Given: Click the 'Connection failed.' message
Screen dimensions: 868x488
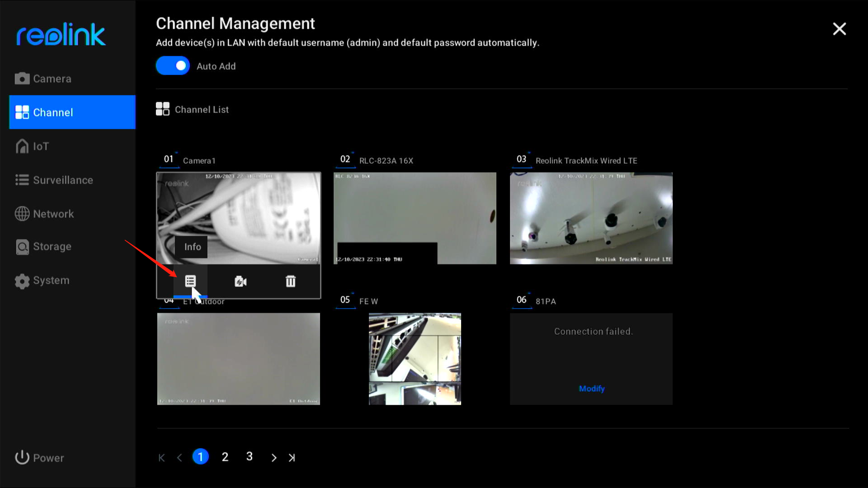Looking at the screenshot, I should pos(593,332).
